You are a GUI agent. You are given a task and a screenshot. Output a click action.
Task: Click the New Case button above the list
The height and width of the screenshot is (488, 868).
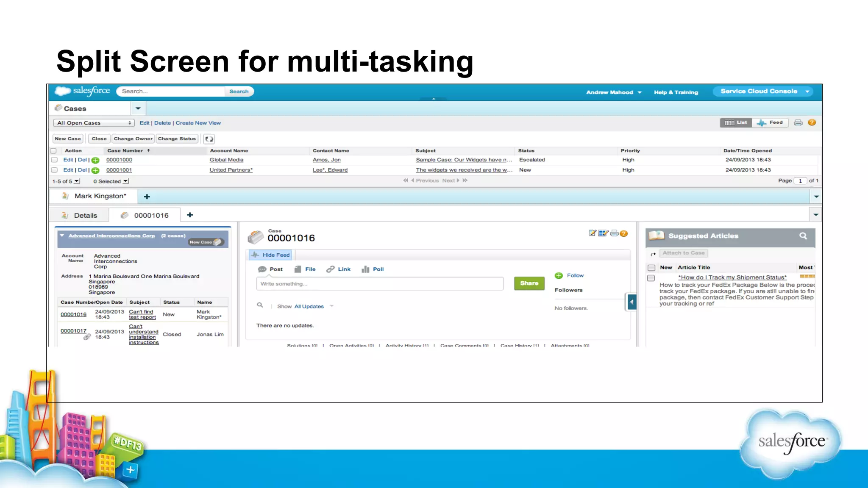[x=68, y=139]
